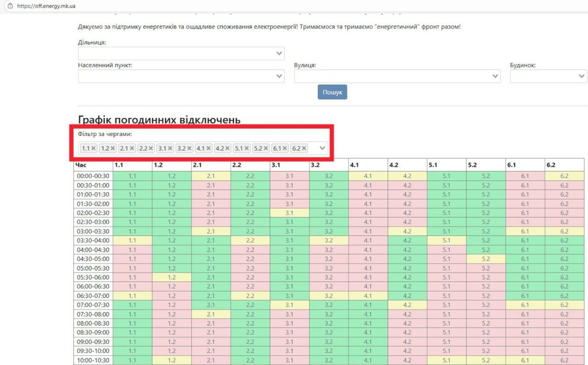
Task: Delete the 3.1 tag from queue filter
Action: pos(170,148)
